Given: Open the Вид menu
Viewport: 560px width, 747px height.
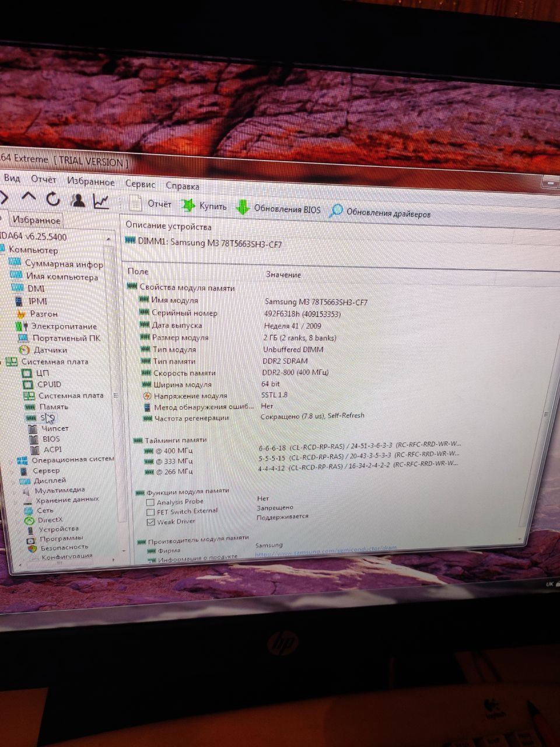Looking at the screenshot, I should coord(12,178).
